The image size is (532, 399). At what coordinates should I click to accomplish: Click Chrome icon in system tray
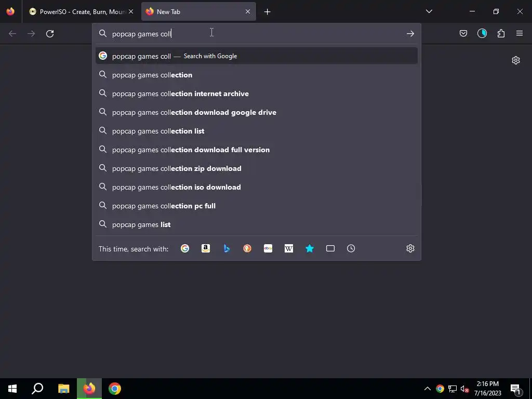point(440,389)
